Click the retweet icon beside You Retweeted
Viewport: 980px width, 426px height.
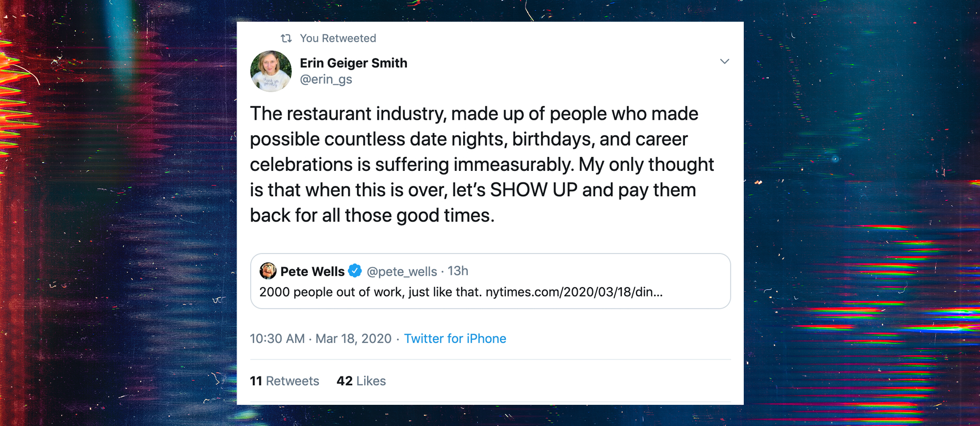286,38
